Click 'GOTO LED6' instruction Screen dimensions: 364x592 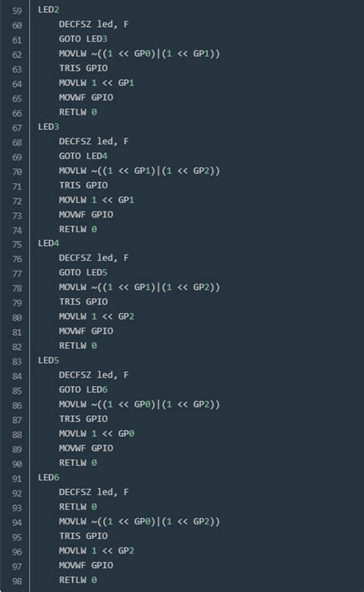83,390
